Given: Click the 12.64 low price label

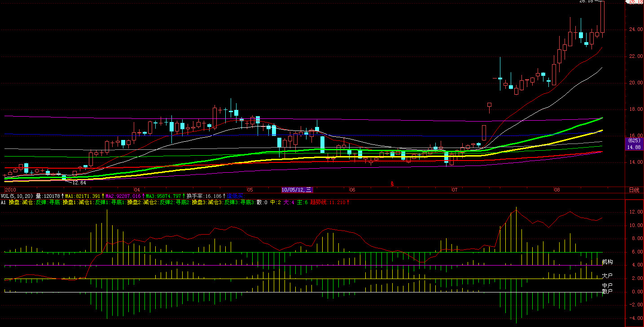Looking at the screenshot, I should pos(79,183).
